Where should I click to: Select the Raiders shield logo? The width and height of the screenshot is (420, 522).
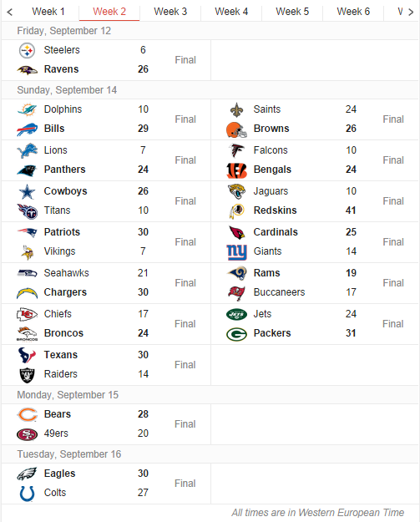coord(27,375)
